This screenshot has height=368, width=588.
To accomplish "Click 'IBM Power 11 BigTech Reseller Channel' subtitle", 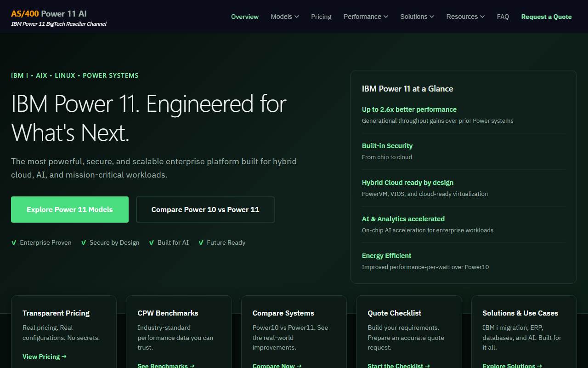I will (59, 24).
